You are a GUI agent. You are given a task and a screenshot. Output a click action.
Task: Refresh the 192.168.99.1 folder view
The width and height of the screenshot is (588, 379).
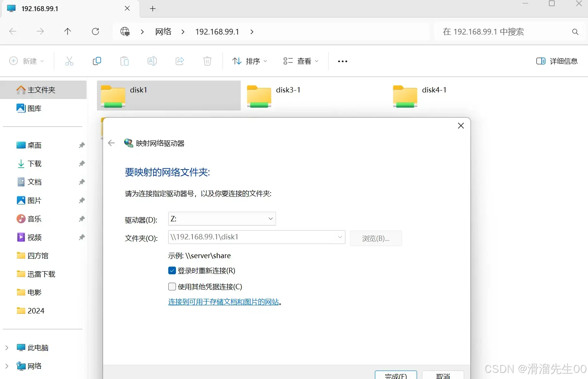(x=95, y=31)
